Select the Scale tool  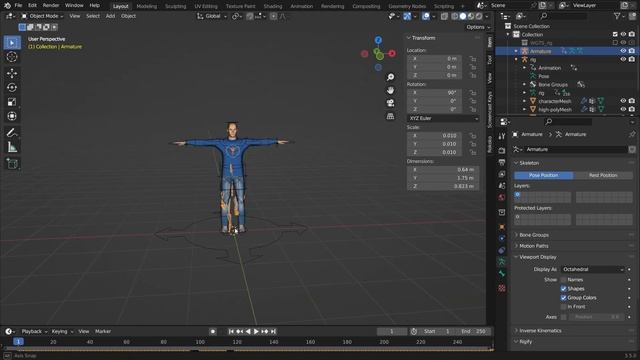pyautogui.click(x=12, y=102)
